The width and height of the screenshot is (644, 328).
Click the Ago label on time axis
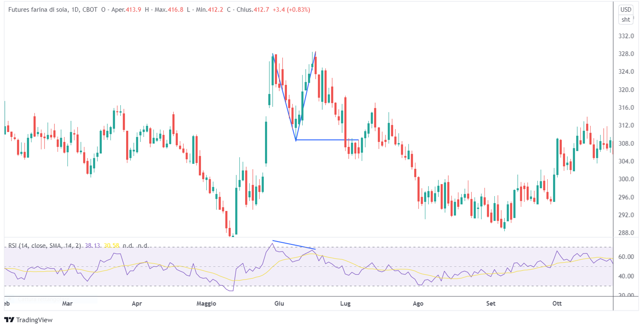click(x=418, y=303)
